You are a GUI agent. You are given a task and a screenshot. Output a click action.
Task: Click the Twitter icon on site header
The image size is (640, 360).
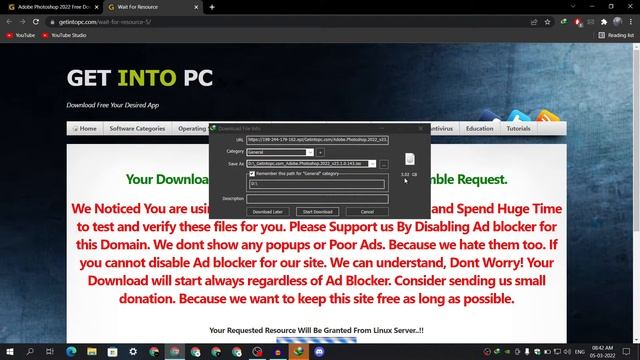pos(518,116)
